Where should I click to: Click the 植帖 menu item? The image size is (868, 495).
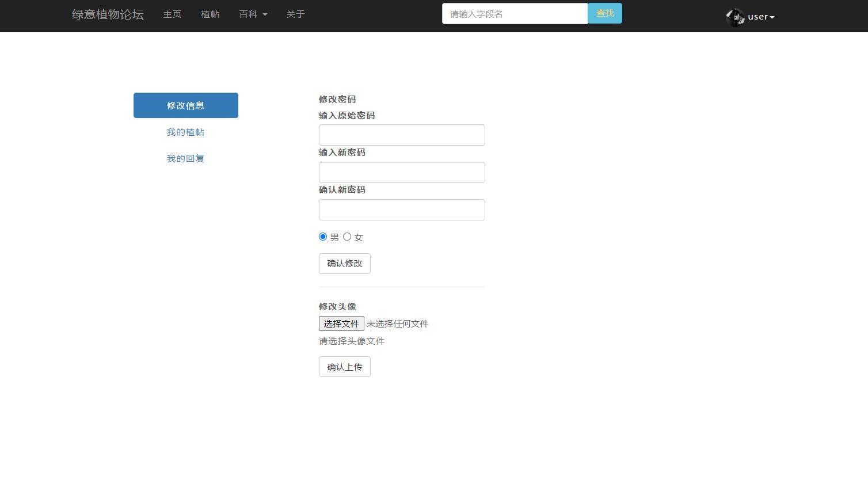point(211,14)
